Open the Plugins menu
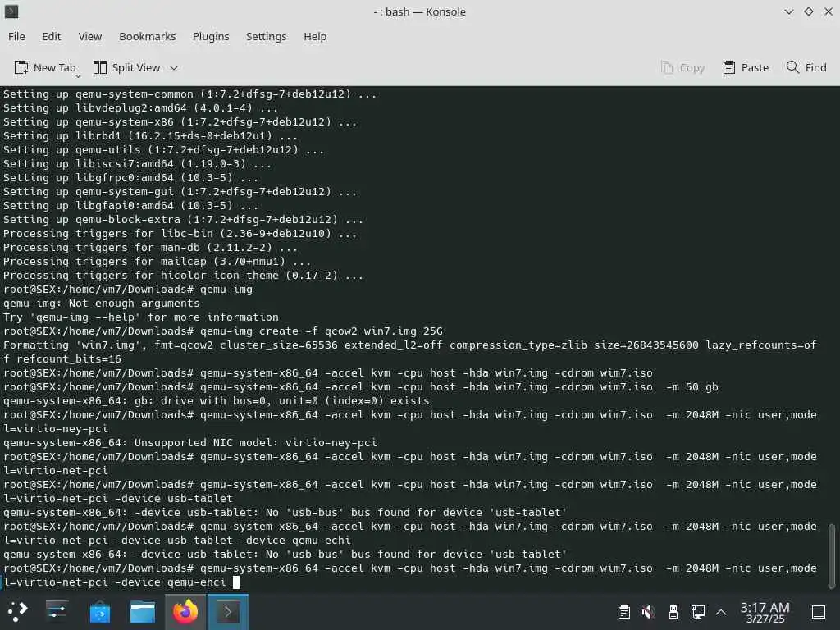840x630 pixels. pos(211,36)
